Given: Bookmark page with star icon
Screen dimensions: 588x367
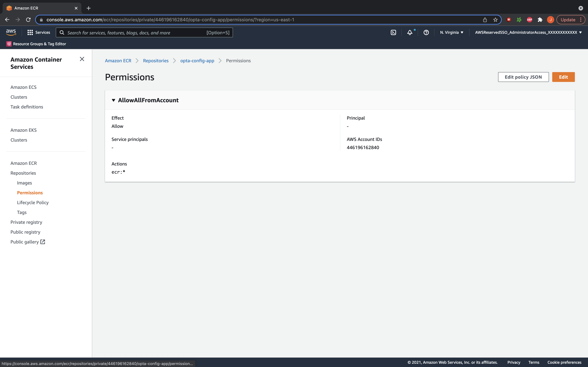Looking at the screenshot, I should click(495, 20).
